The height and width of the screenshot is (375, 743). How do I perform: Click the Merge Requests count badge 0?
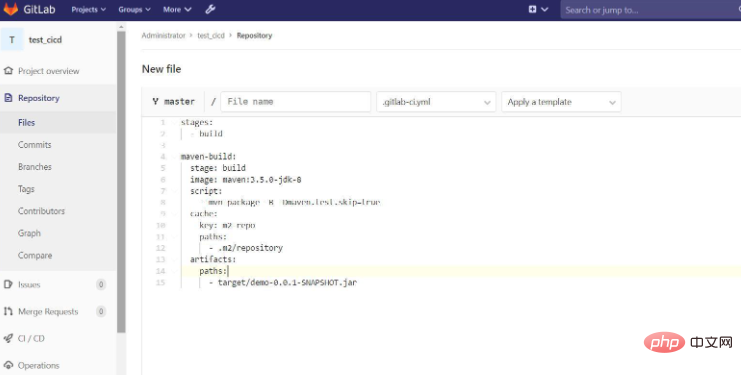point(100,311)
